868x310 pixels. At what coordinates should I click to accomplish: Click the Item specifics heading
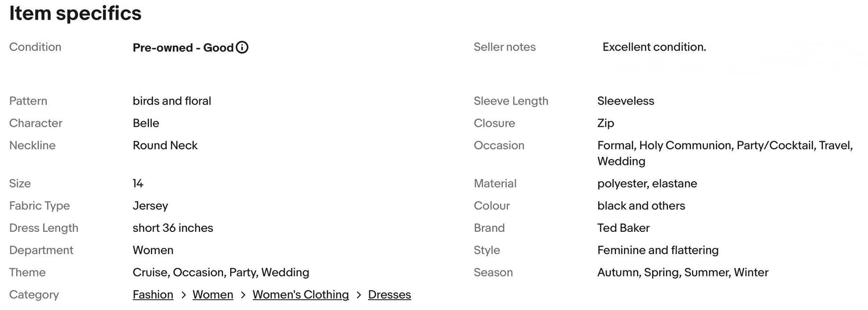(x=75, y=13)
